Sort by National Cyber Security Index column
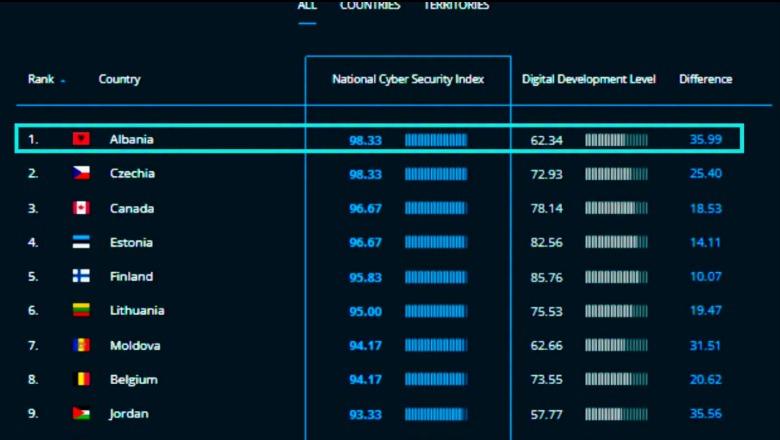The height and width of the screenshot is (440, 780). click(408, 79)
